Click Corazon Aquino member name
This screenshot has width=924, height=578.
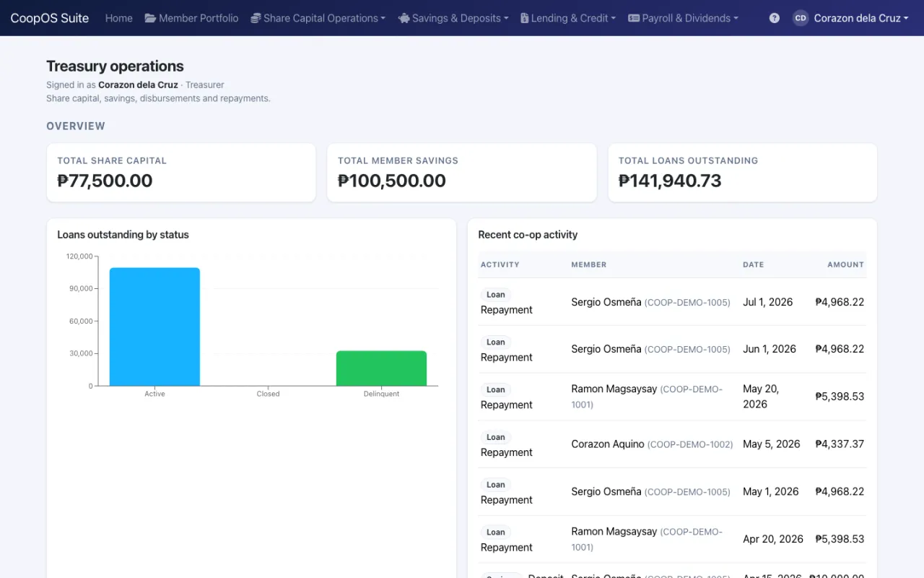point(608,444)
